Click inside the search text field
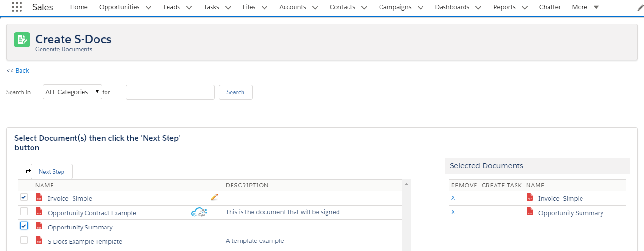The image size is (644, 251). pyautogui.click(x=170, y=92)
